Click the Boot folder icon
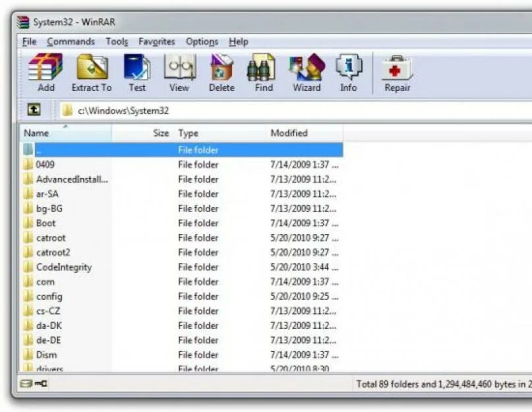The image size is (532, 412). point(28,223)
